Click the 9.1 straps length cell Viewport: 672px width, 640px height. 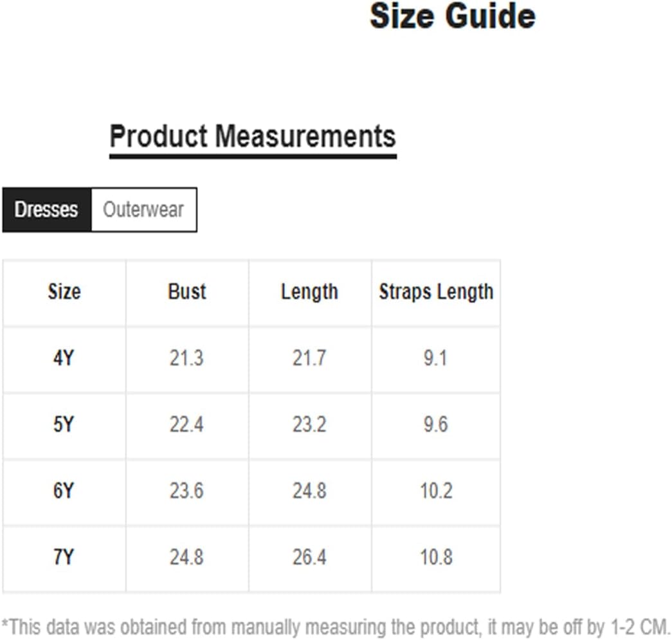435,358
